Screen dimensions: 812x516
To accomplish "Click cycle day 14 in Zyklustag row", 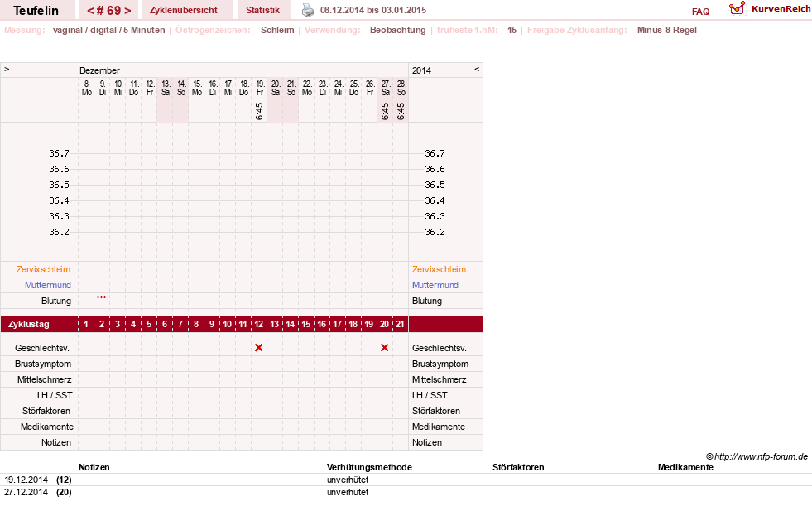I will click(290, 325).
